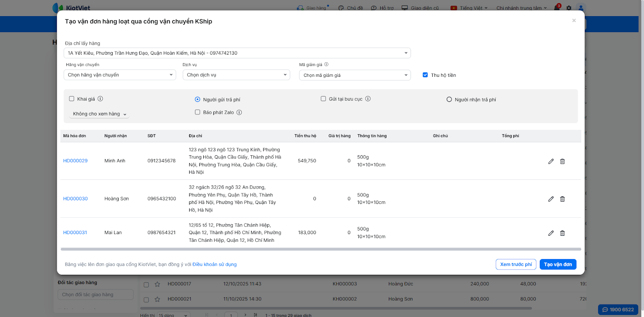Click pencil icon for Mai Lan order

[551, 233]
